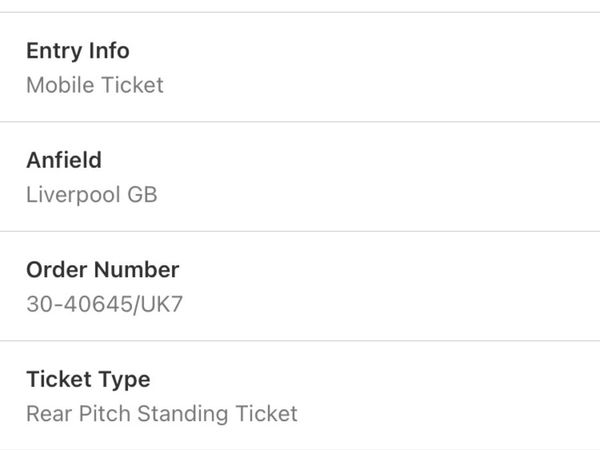Click the Ticket Type heading
The image size is (600, 450).
pyautogui.click(x=88, y=380)
